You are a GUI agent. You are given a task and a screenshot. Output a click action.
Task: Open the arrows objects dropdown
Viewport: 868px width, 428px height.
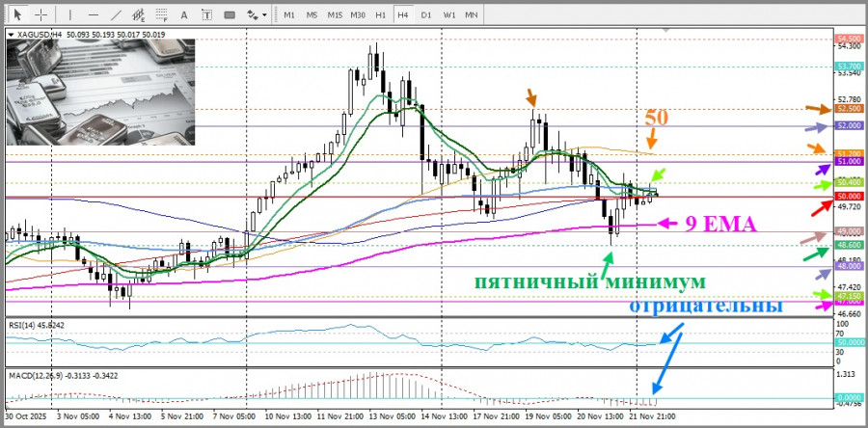[257, 14]
